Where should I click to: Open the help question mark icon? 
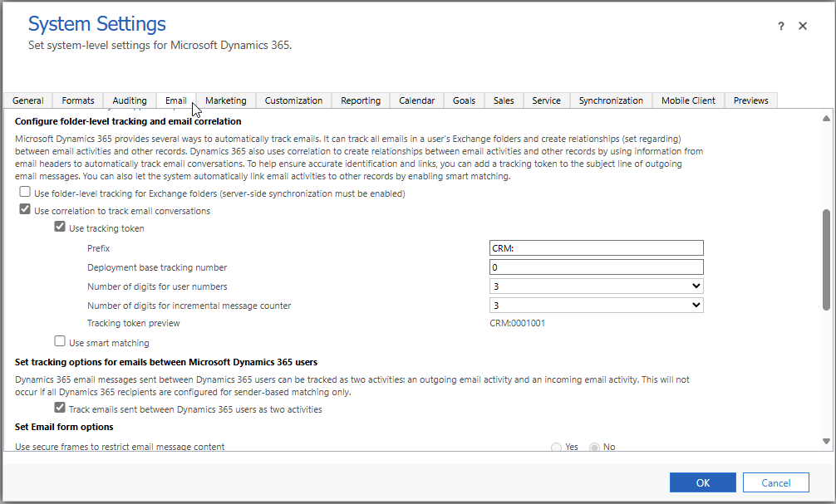pyautogui.click(x=781, y=26)
